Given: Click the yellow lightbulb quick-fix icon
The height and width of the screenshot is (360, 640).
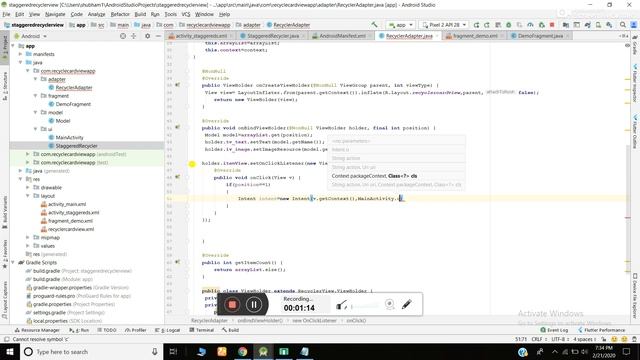Looking at the screenshot, I should click(192, 164).
